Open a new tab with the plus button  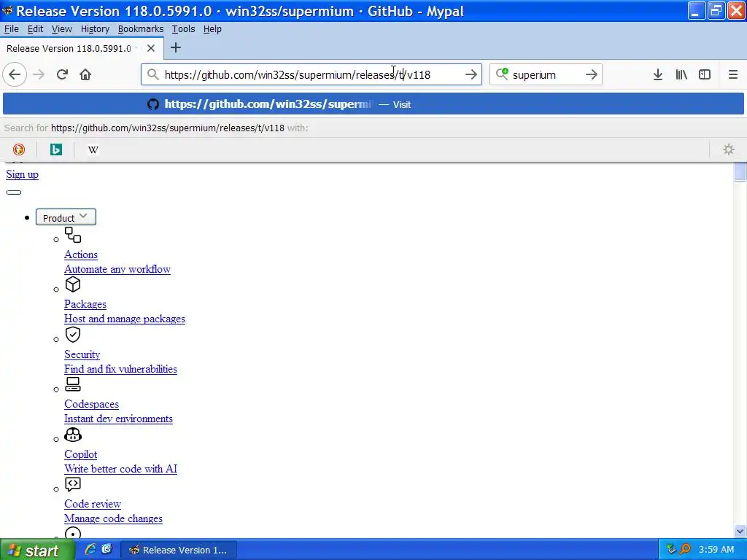point(175,47)
